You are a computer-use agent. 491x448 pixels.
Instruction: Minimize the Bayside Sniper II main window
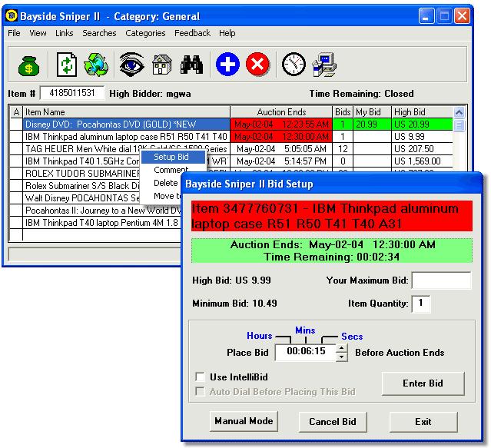point(426,15)
